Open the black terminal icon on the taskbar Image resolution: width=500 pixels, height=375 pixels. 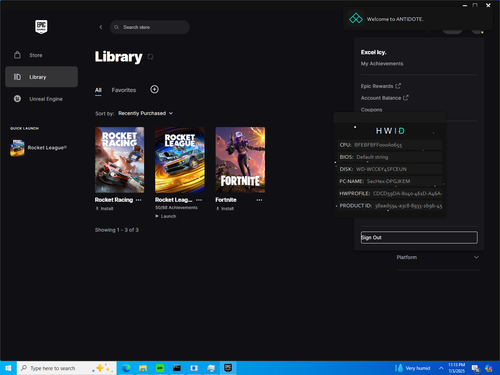pyautogui.click(x=177, y=368)
